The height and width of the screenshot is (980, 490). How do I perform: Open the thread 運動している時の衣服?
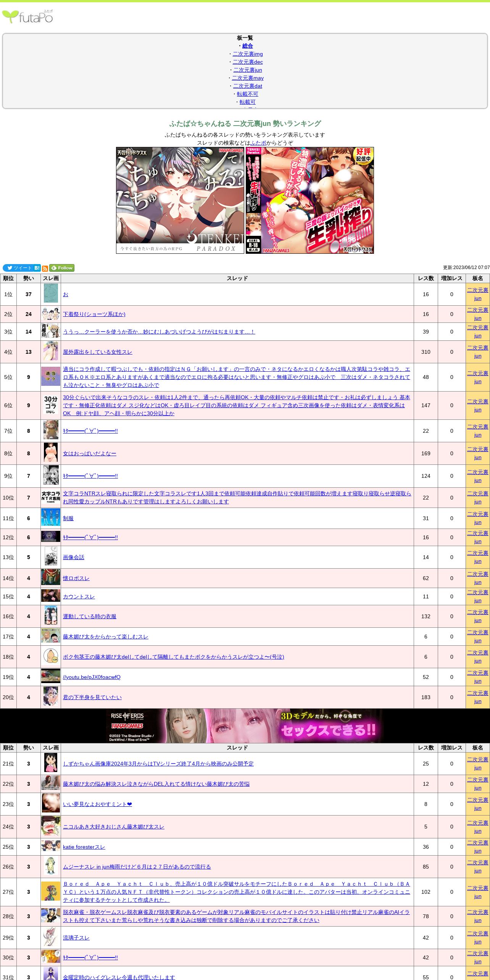(x=90, y=616)
